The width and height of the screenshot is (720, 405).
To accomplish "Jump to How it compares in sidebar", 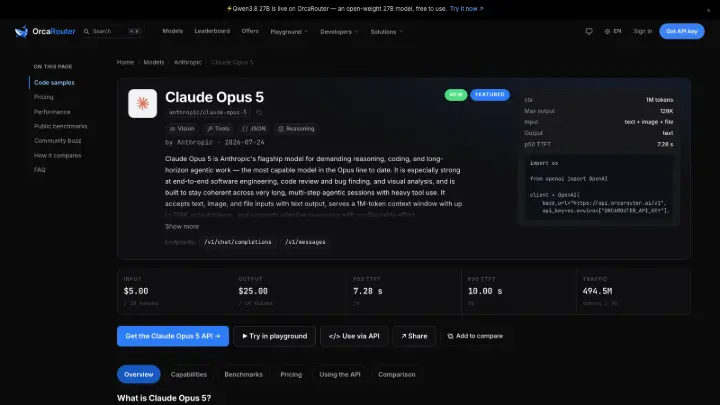I will coord(57,155).
